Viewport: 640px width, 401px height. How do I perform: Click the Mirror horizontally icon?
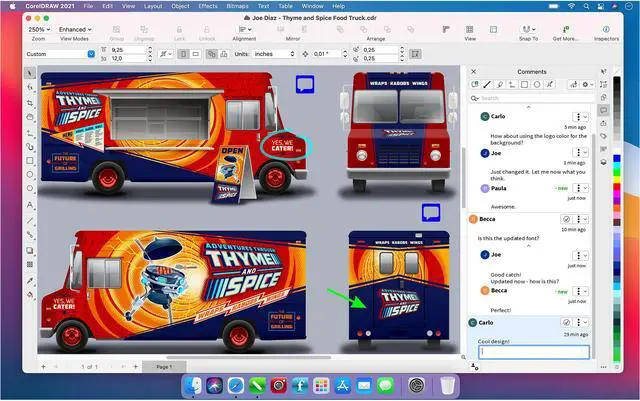point(280,29)
